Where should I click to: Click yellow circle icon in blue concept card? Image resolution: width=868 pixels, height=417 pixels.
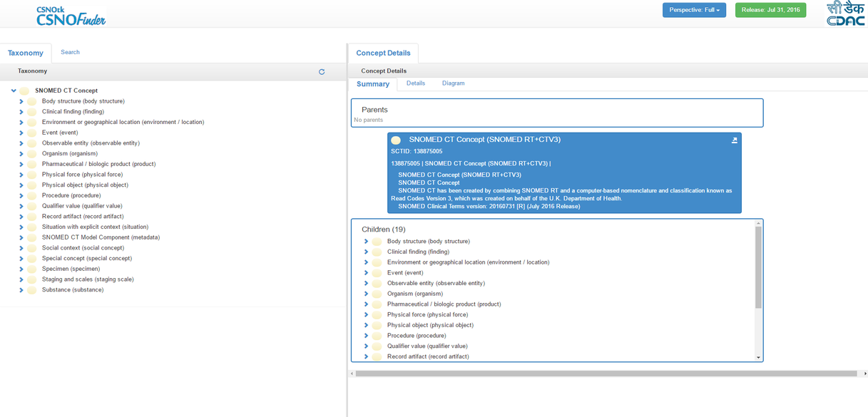[396, 140]
